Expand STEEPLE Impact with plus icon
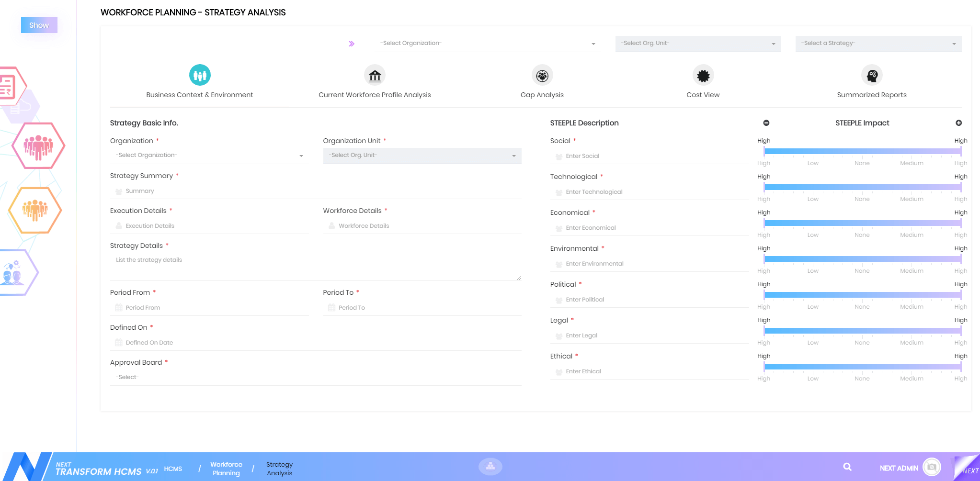980x481 pixels. point(958,123)
